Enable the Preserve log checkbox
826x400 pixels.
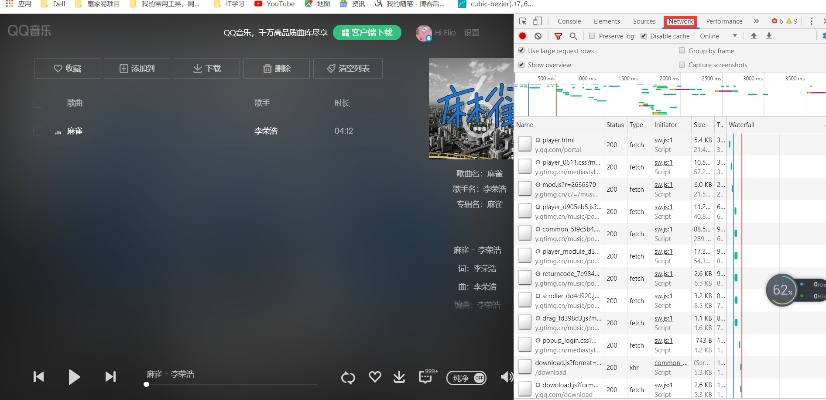pyautogui.click(x=592, y=36)
